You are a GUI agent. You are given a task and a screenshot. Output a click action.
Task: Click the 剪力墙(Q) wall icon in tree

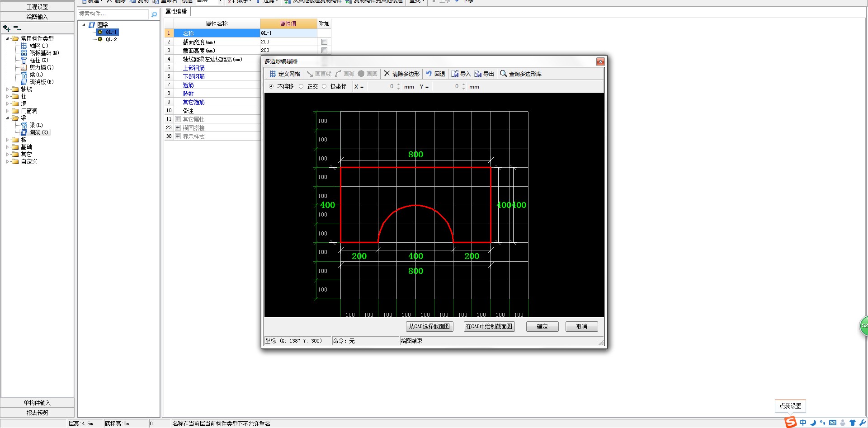pyautogui.click(x=24, y=67)
